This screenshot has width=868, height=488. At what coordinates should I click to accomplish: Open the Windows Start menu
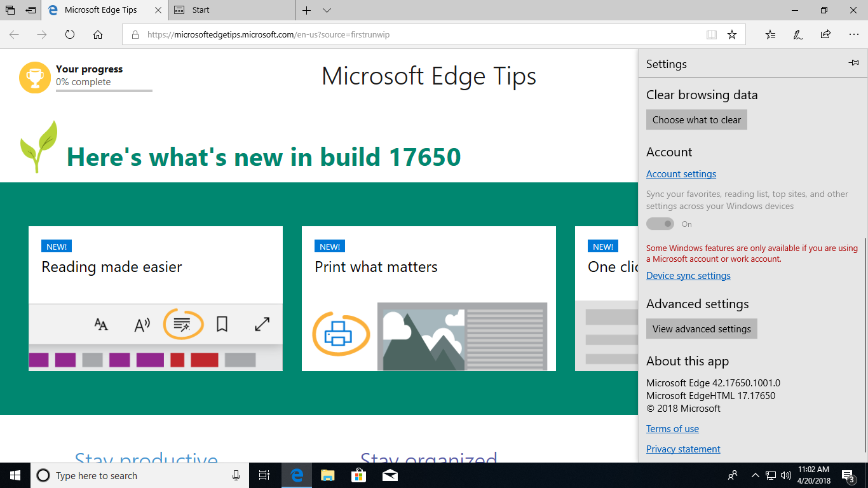(x=15, y=475)
